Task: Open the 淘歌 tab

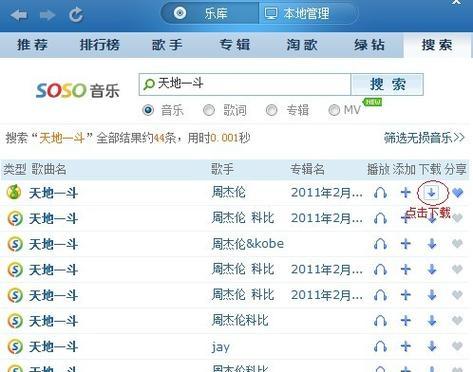Action: 302,45
